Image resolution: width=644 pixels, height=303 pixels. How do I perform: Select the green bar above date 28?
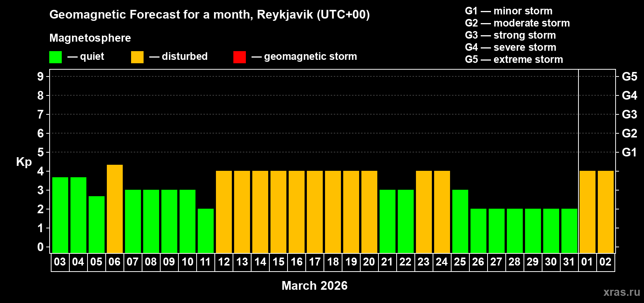[515, 231]
